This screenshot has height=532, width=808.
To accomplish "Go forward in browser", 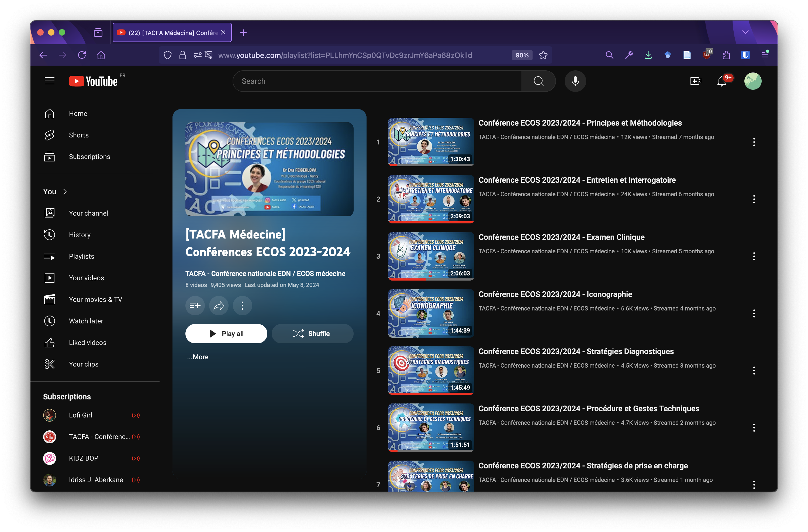I will click(63, 55).
